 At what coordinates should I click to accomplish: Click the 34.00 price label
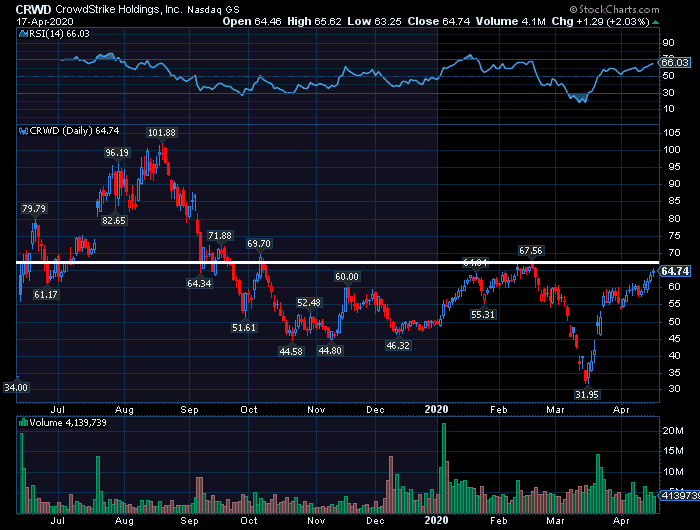16,388
